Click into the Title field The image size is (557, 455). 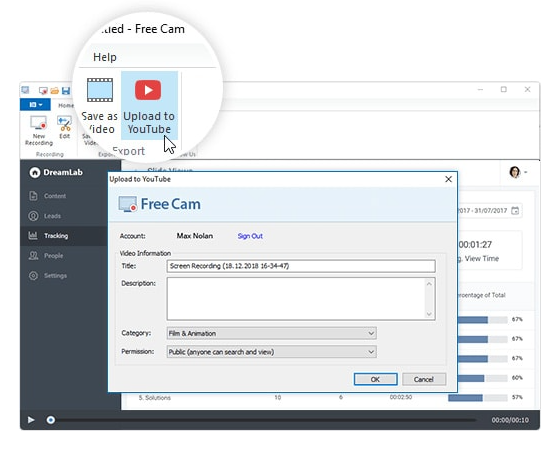(301, 266)
